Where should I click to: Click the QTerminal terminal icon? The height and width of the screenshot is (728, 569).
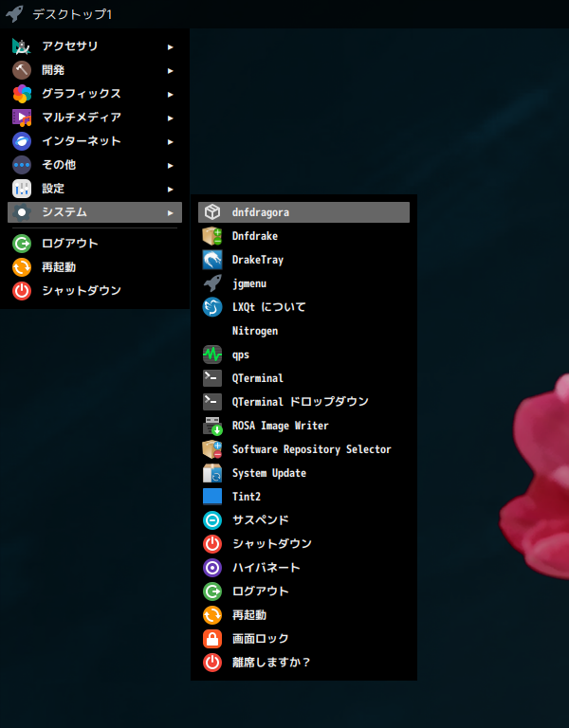pyautogui.click(x=212, y=378)
